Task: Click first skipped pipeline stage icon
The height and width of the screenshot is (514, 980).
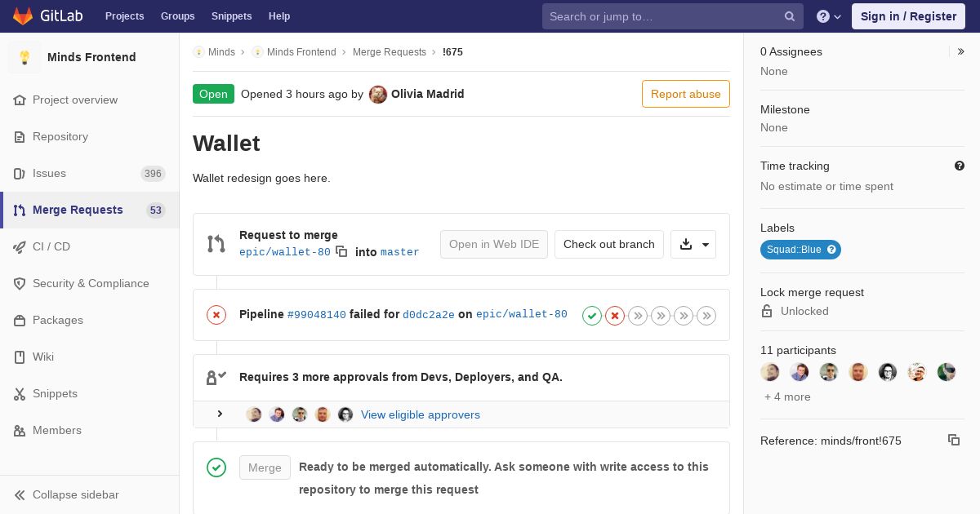Action: coord(638,316)
